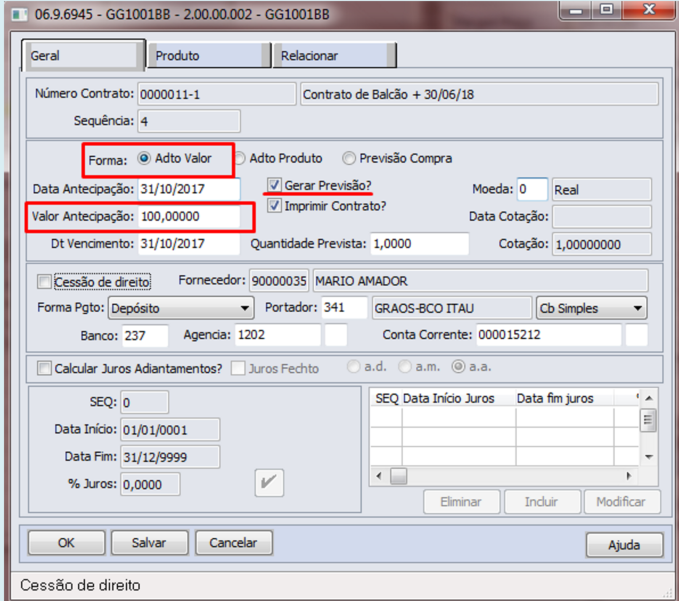
Task: Click the Incluir button
Action: tap(542, 502)
